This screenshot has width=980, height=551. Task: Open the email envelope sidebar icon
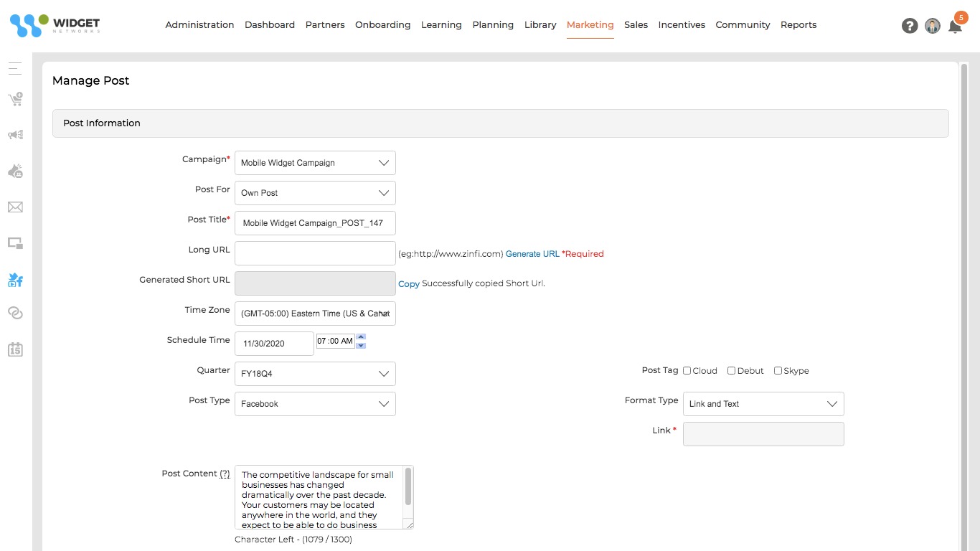pos(15,207)
